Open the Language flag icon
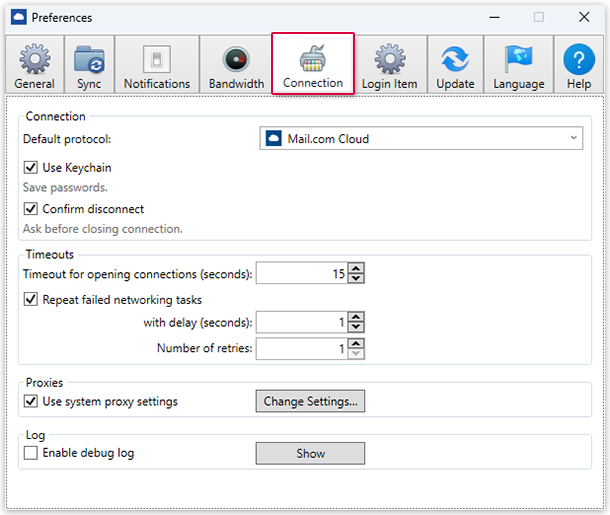Image resolution: width=610 pixels, height=515 pixels. (x=518, y=59)
